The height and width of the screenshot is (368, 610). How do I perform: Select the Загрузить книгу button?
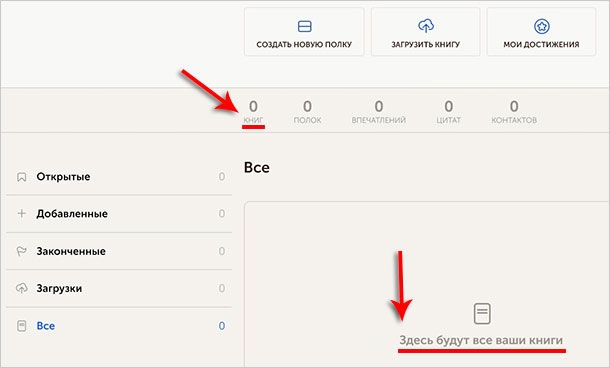[x=426, y=32]
